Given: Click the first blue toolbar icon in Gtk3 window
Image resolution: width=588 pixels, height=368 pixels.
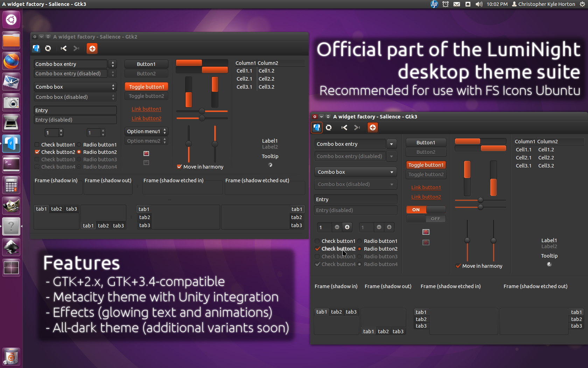Looking at the screenshot, I should click(x=317, y=128).
